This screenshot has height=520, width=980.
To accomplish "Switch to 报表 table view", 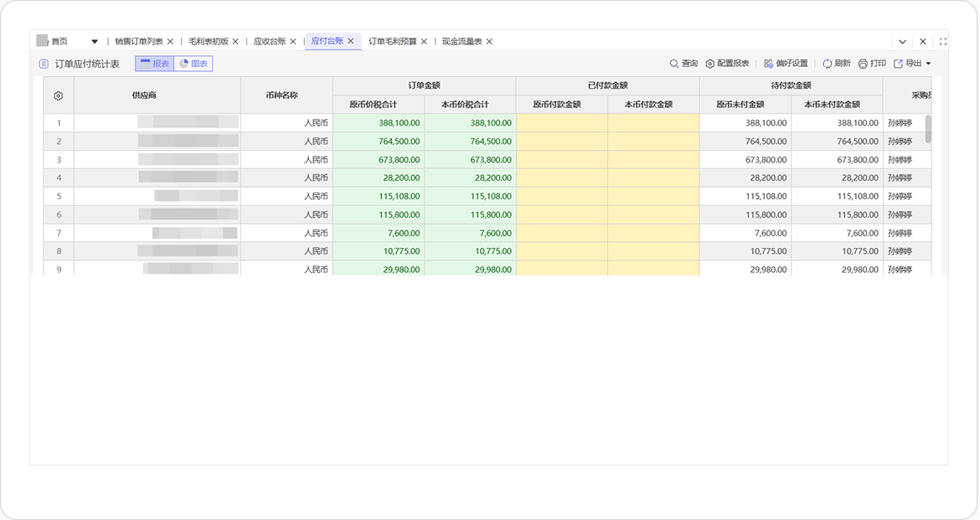I will (x=154, y=64).
